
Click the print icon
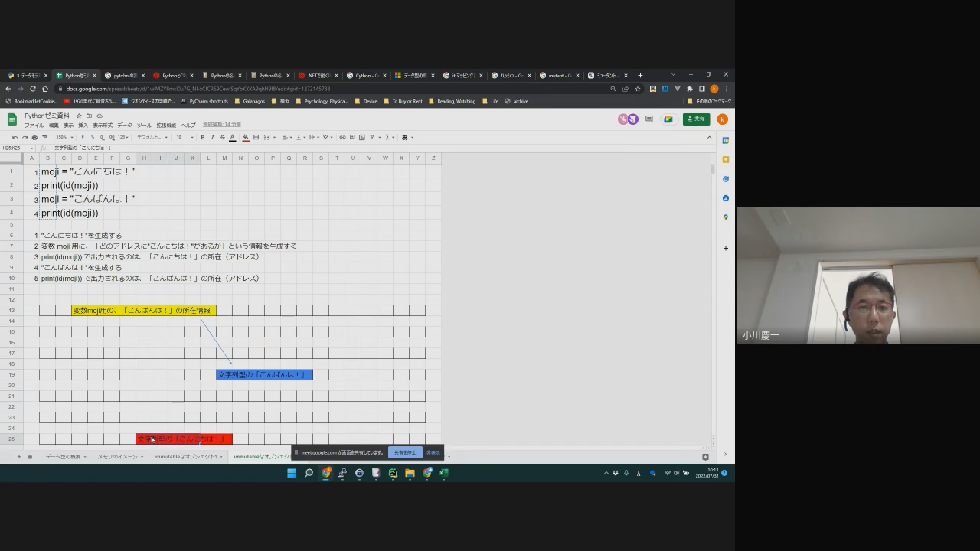click(x=34, y=138)
